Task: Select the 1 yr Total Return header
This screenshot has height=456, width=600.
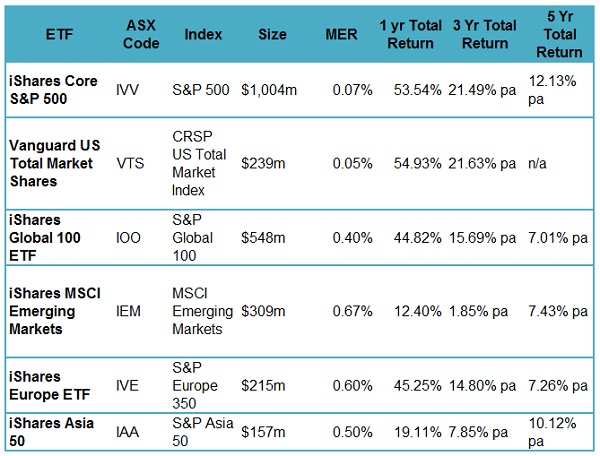Action: pos(407,33)
